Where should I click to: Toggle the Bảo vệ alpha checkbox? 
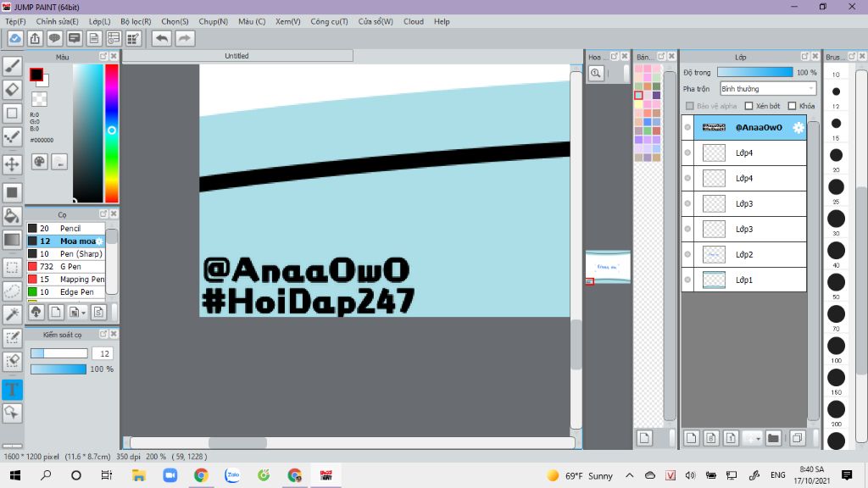690,106
